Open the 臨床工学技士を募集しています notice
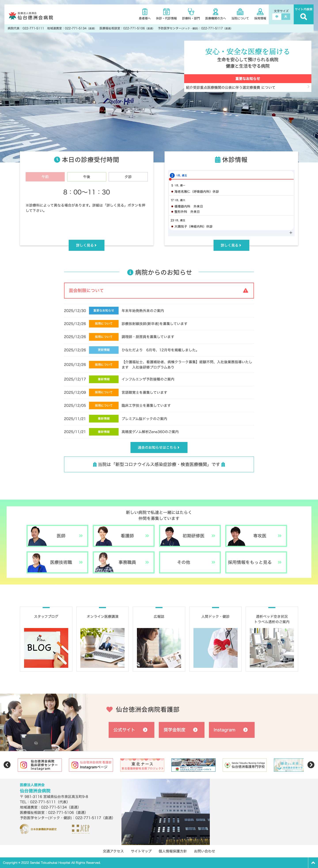Image resolution: width=318 pixels, height=868 pixels. point(146,406)
